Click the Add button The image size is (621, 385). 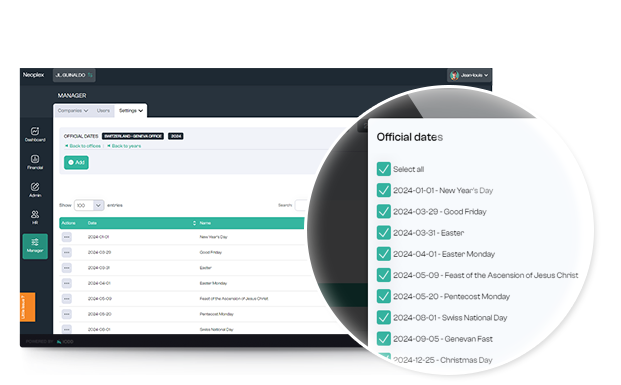point(76,162)
